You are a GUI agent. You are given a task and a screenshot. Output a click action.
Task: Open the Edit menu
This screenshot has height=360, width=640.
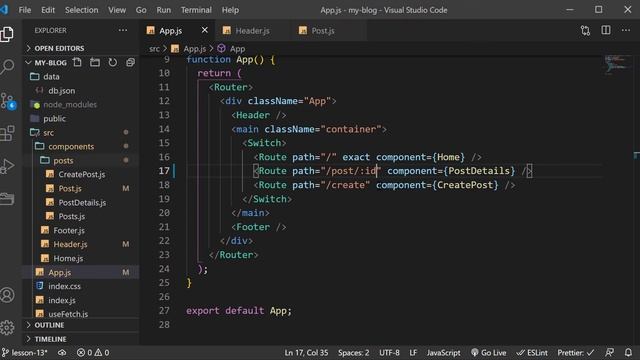coord(48,10)
